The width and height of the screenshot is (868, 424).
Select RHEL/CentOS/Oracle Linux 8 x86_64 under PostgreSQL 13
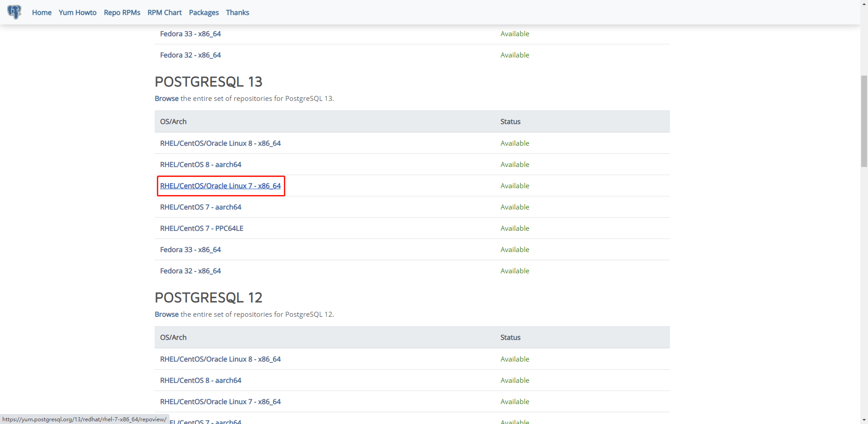point(221,143)
